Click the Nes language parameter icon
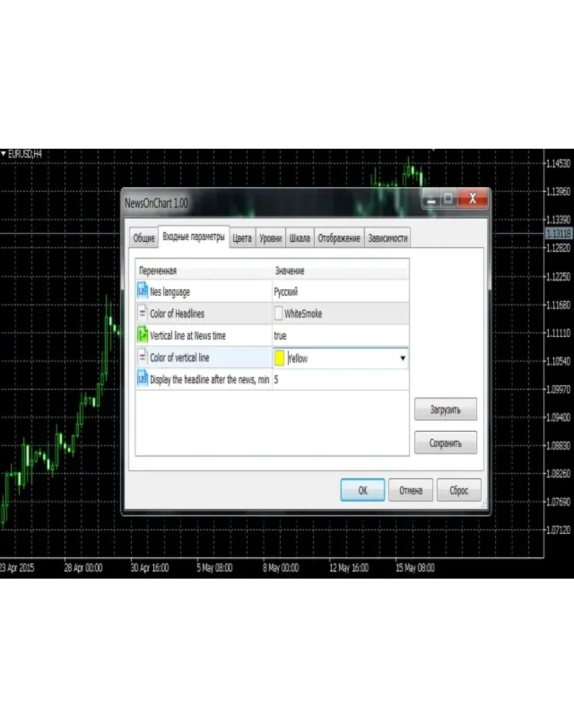574x728 pixels. pos(142,292)
